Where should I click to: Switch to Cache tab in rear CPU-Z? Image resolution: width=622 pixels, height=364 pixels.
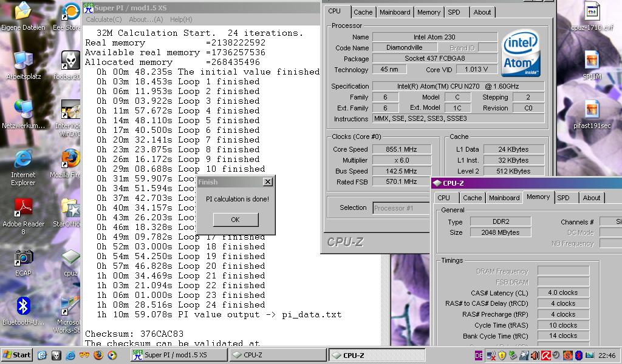(363, 12)
